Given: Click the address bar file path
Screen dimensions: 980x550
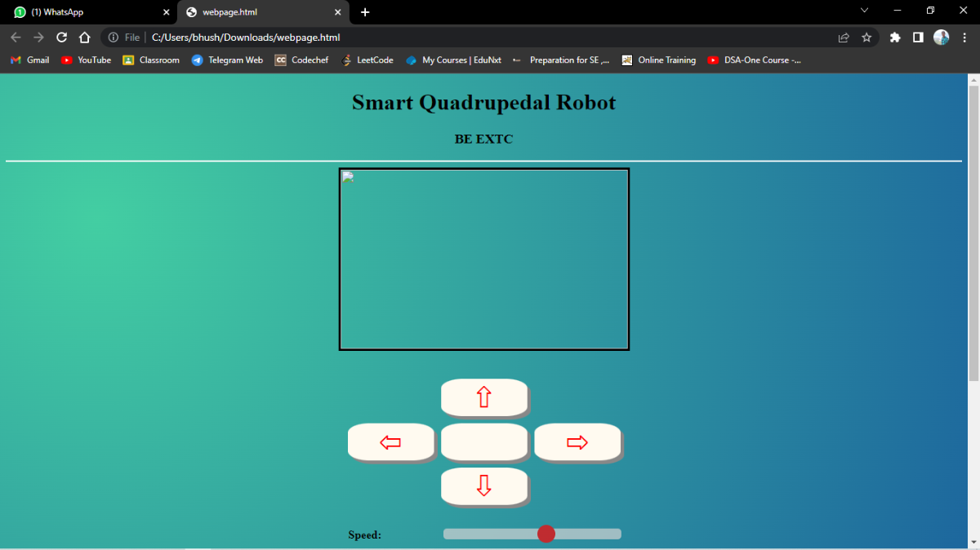Looking at the screenshot, I should (x=245, y=38).
